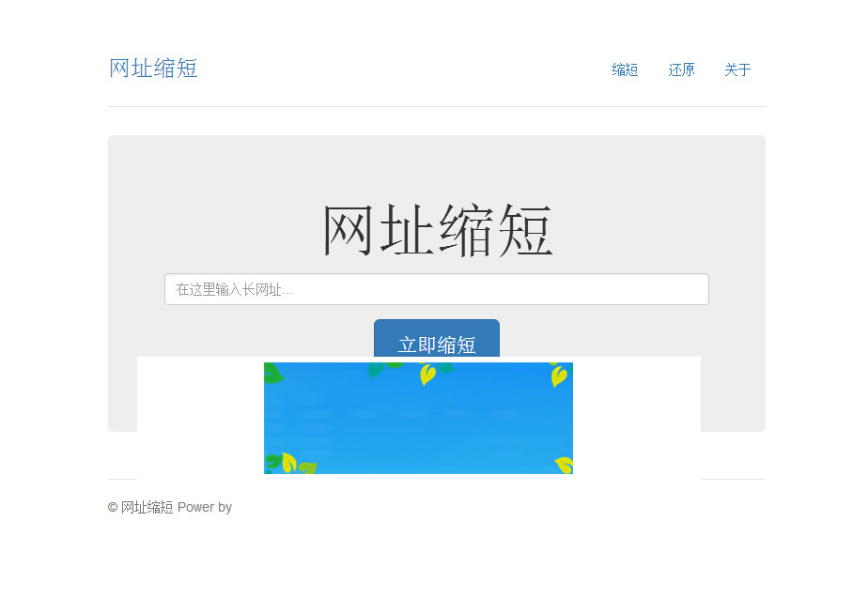Click the large 网址缩短 page heading

[x=436, y=228]
